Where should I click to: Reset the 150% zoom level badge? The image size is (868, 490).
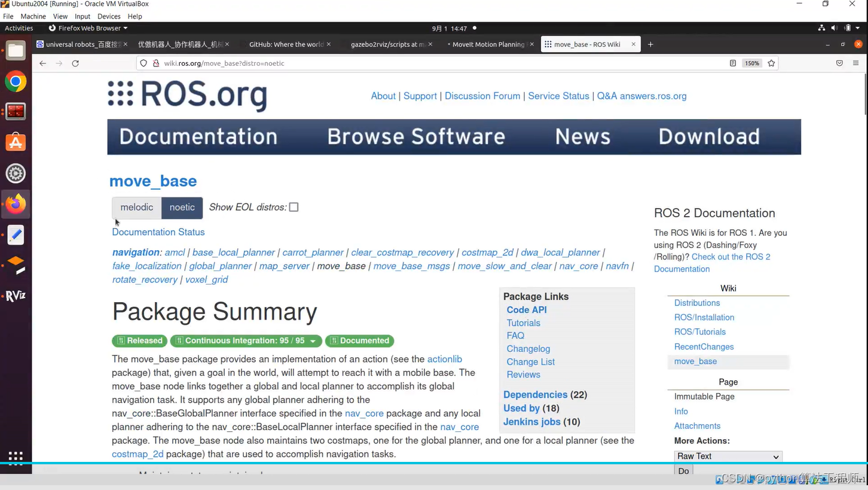click(x=752, y=63)
